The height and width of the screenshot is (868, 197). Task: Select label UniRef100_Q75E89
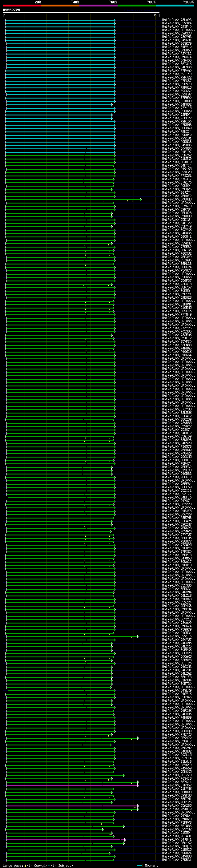177,247
